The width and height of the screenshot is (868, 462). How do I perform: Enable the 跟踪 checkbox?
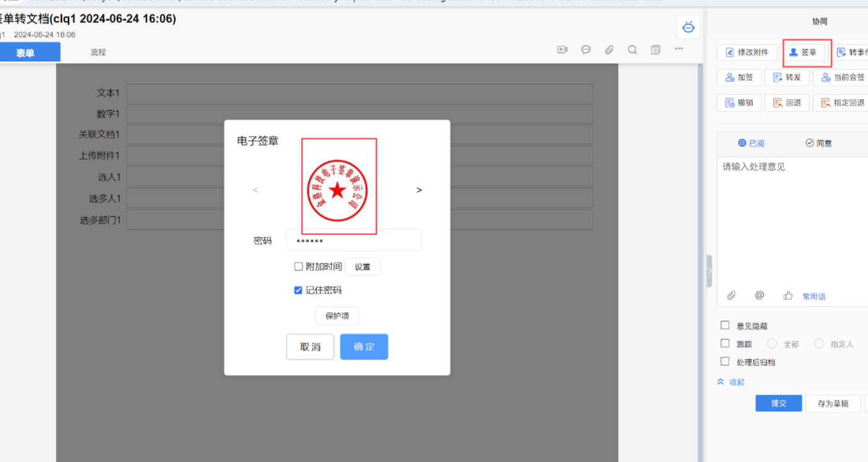click(x=725, y=343)
